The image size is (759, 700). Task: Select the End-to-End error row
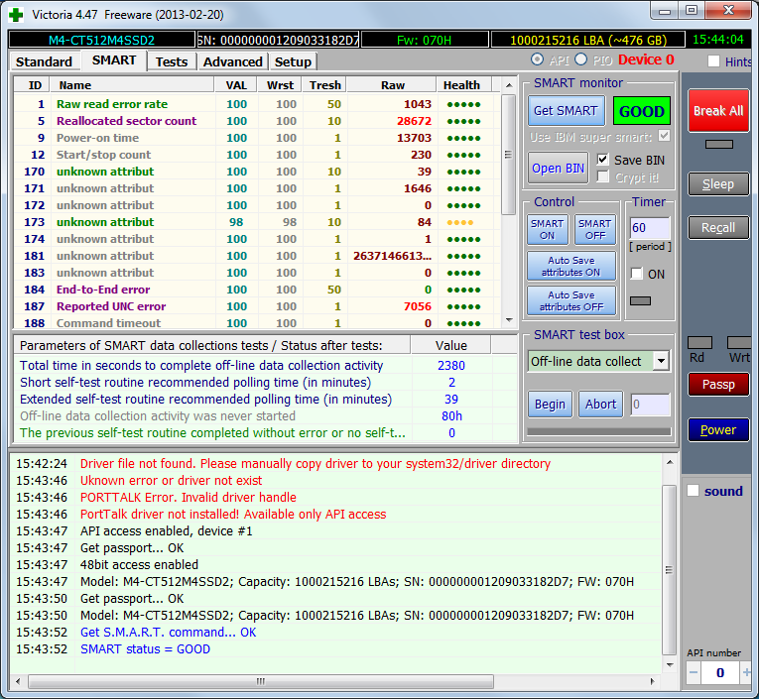coord(257,290)
